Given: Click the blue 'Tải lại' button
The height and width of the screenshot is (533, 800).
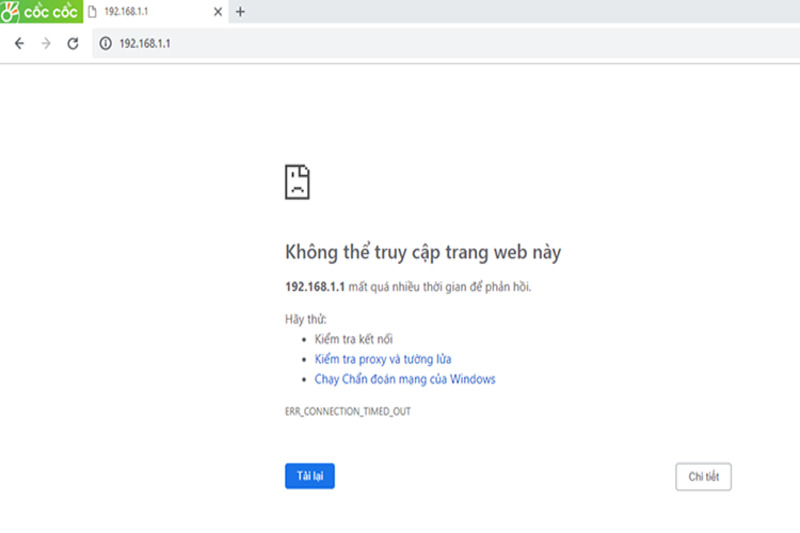Looking at the screenshot, I should pyautogui.click(x=310, y=476).
